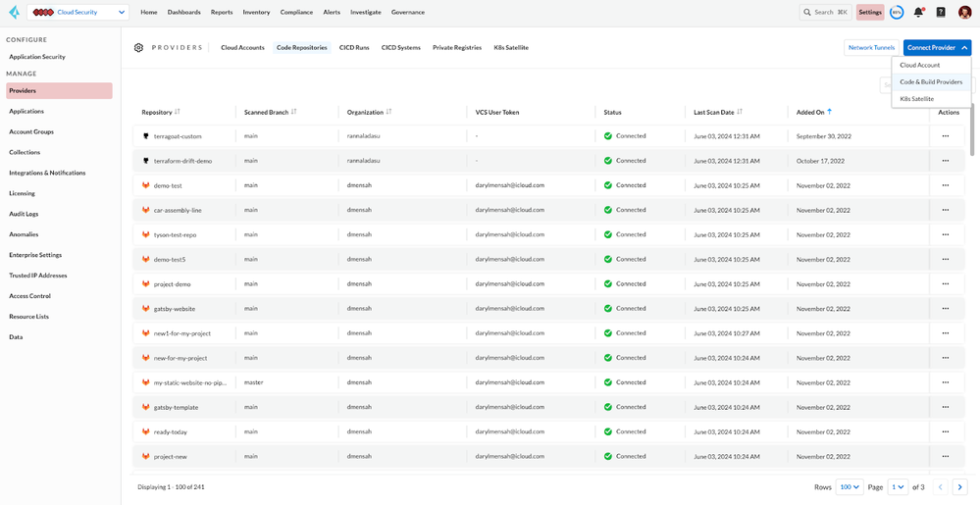Toggle Added On sort direction arrow
This screenshot has height=505, width=980.
[x=830, y=112]
